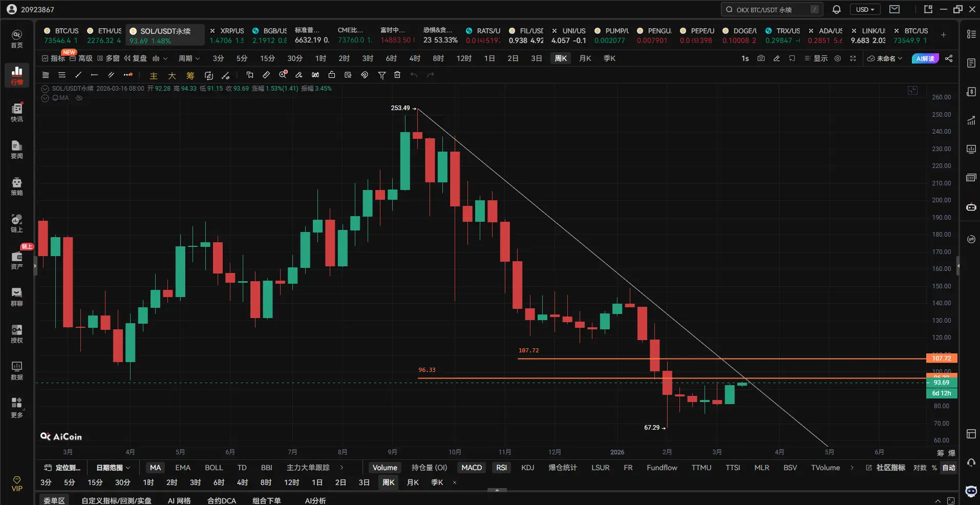This screenshot has width=980, height=505.
Task: Take a chart screenshot with camera icon
Action: (761, 58)
